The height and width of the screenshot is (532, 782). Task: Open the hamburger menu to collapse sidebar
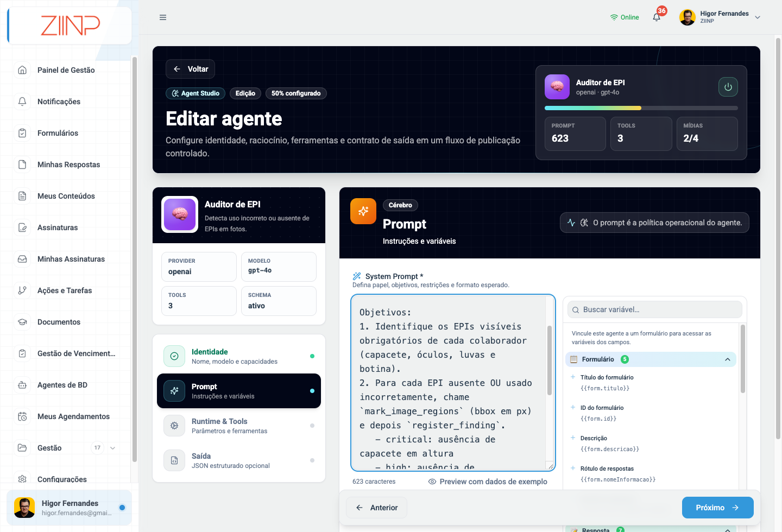tap(163, 17)
